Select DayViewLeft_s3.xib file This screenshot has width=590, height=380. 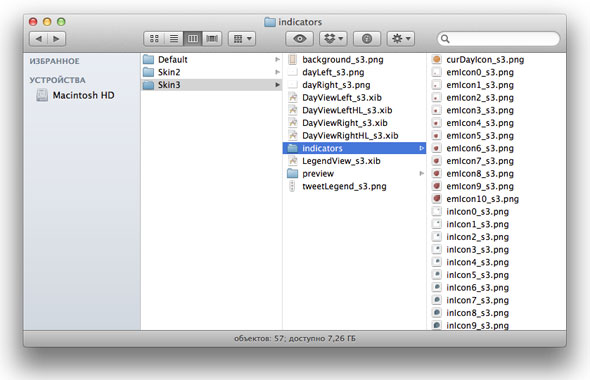354,97
